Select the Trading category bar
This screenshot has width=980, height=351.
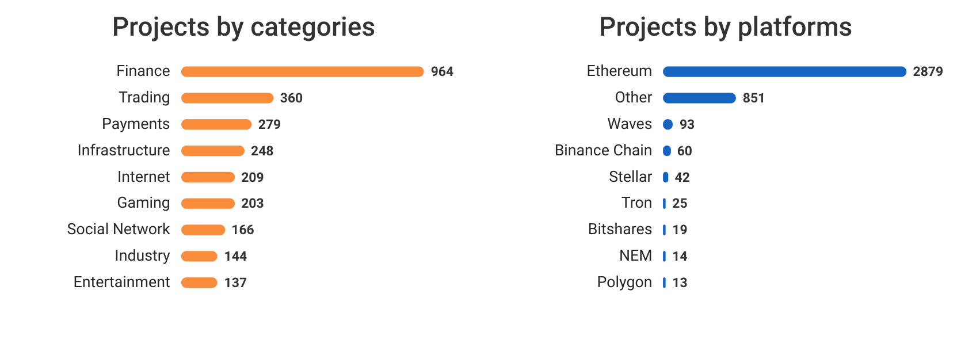click(227, 98)
